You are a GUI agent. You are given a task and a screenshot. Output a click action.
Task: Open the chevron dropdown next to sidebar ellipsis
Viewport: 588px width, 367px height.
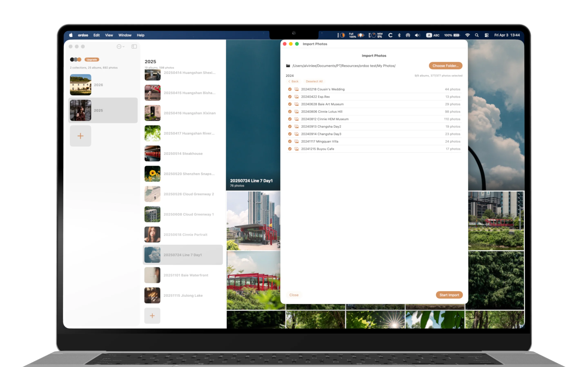click(x=124, y=46)
